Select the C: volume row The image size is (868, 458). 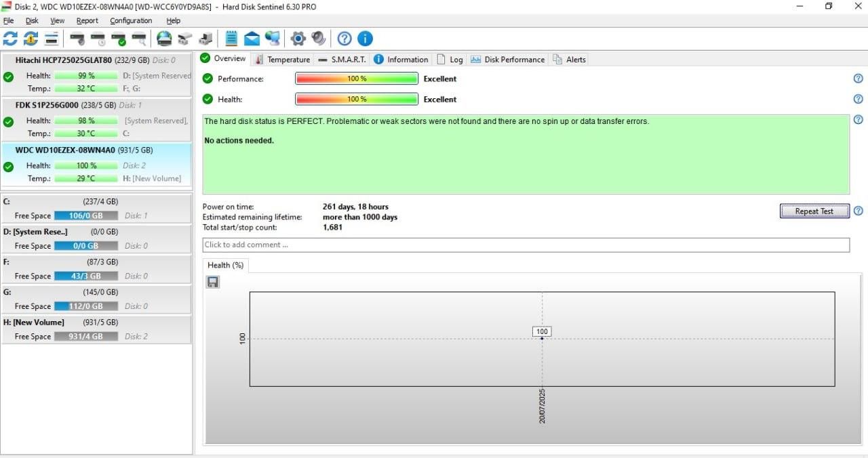[x=96, y=209]
